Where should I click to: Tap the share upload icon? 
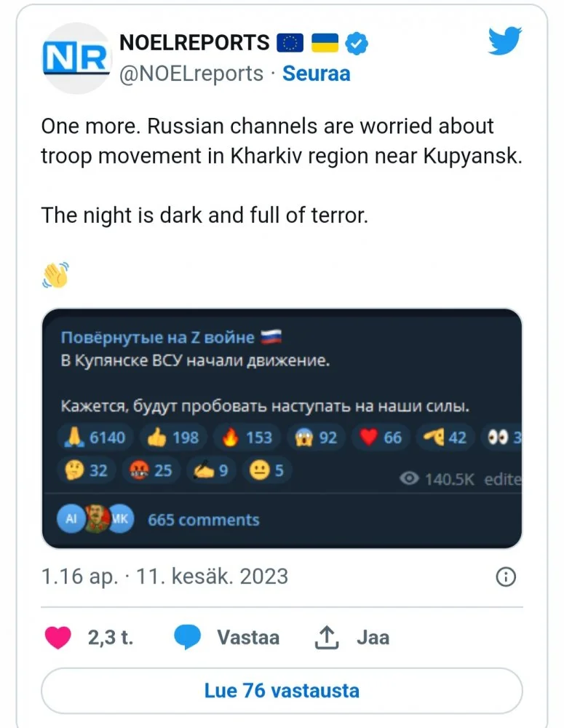tap(327, 638)
